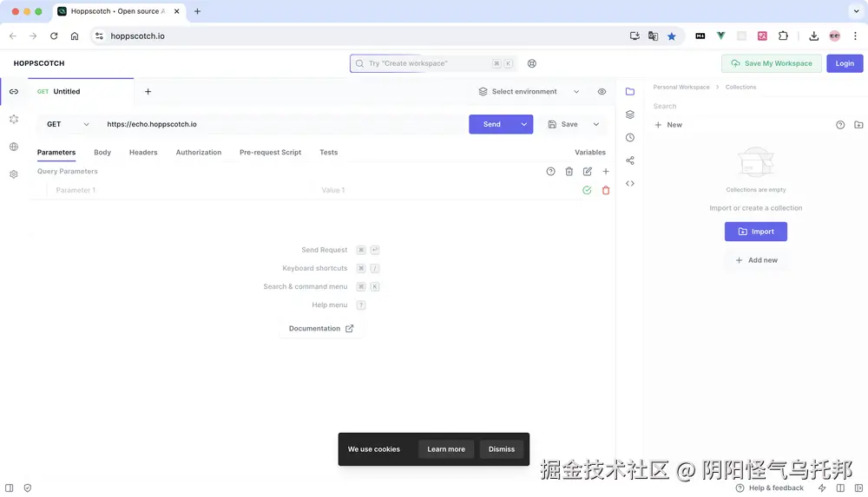Add a new request tab
Screen dimensions: 868x497
pos(148,92)
